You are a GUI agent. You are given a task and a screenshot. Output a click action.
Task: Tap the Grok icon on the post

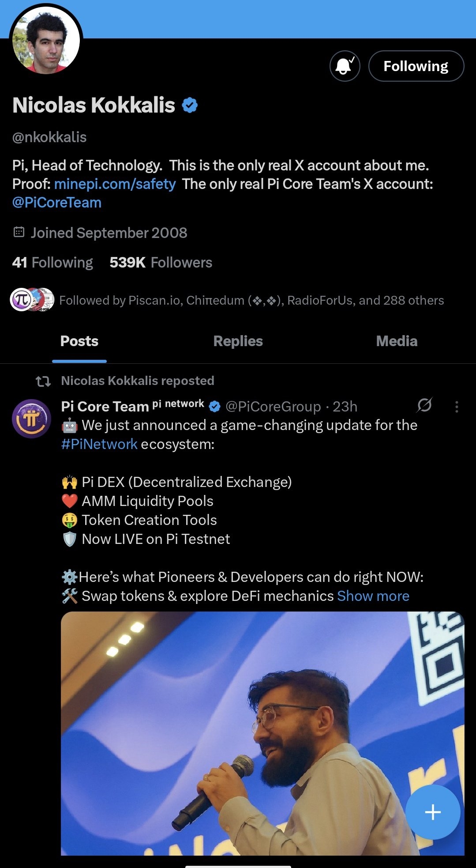pyautogui.click(x=424, y=405)
